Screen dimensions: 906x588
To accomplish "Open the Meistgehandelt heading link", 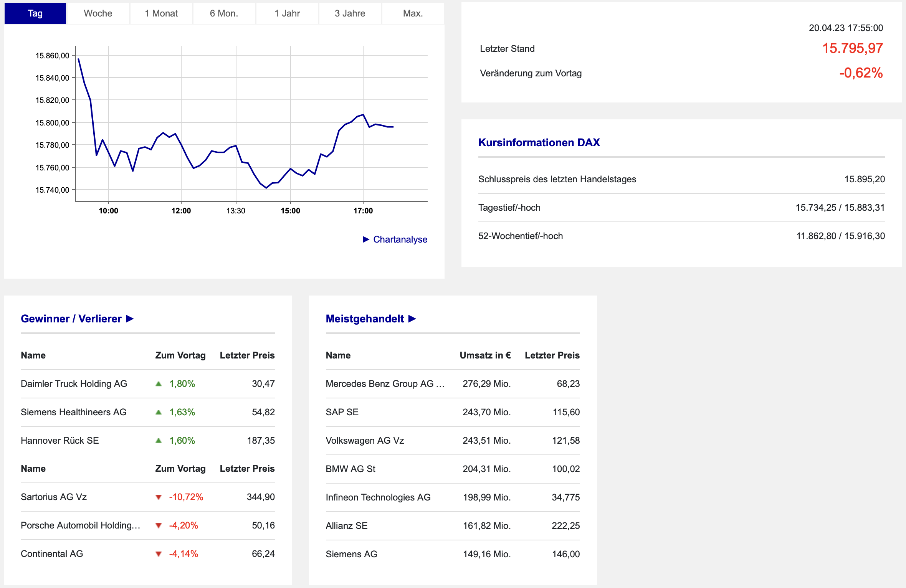I will point(364,319).
